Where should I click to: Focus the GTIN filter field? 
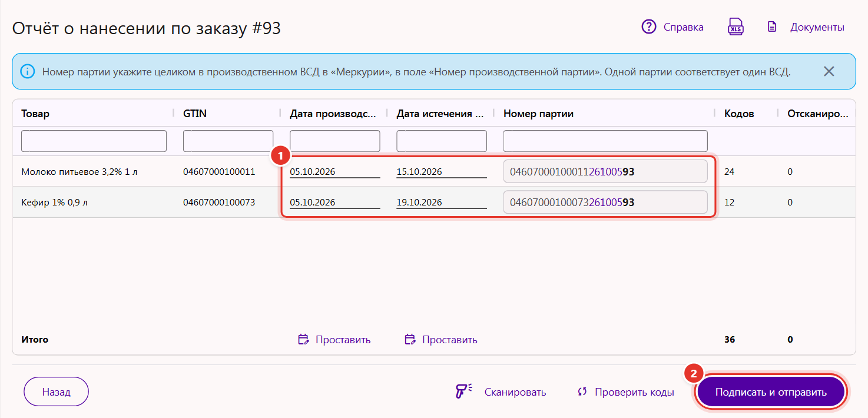228,141
